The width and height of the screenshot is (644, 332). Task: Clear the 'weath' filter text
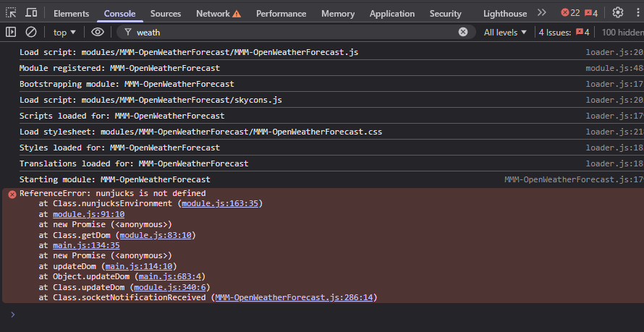463,32
